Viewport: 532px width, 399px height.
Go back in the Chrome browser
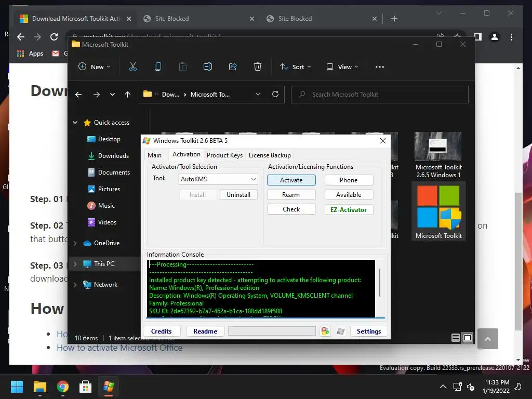[21, 37]
